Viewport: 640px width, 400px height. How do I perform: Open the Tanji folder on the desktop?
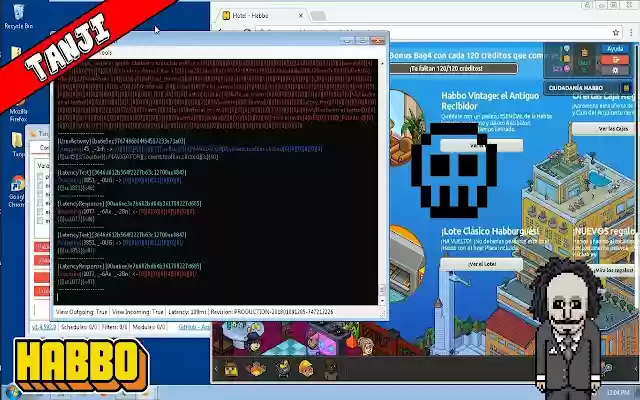[17, 144]
